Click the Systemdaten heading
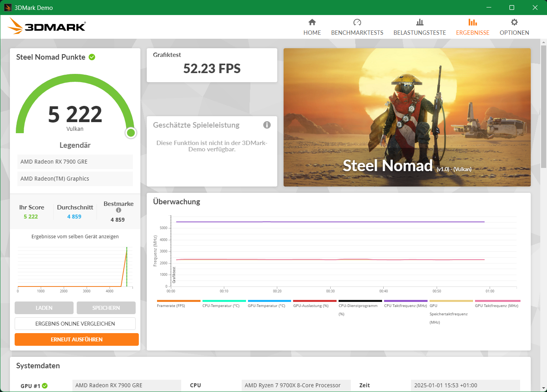Image resolution: width=547 pixels, height=392 pixels. pos(38,366)
